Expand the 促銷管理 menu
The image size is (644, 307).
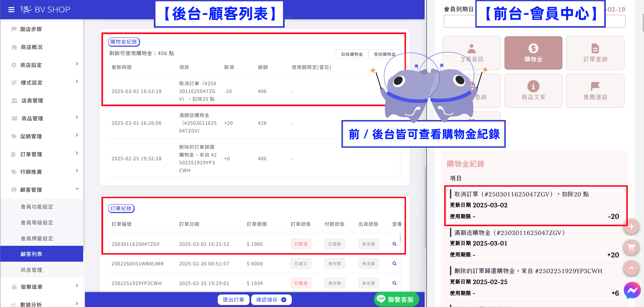[x=42, y=136]
